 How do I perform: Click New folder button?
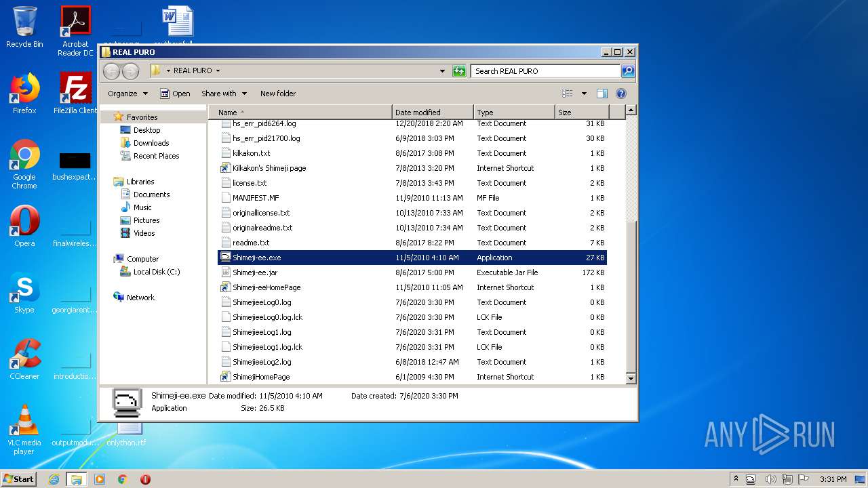(278, 94)
